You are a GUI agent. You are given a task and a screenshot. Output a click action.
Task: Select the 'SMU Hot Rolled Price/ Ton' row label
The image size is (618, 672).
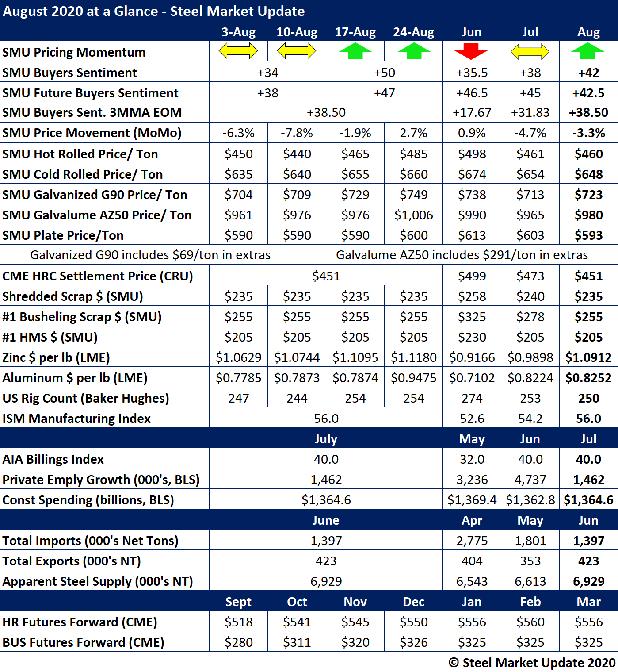tap(80, 154)
